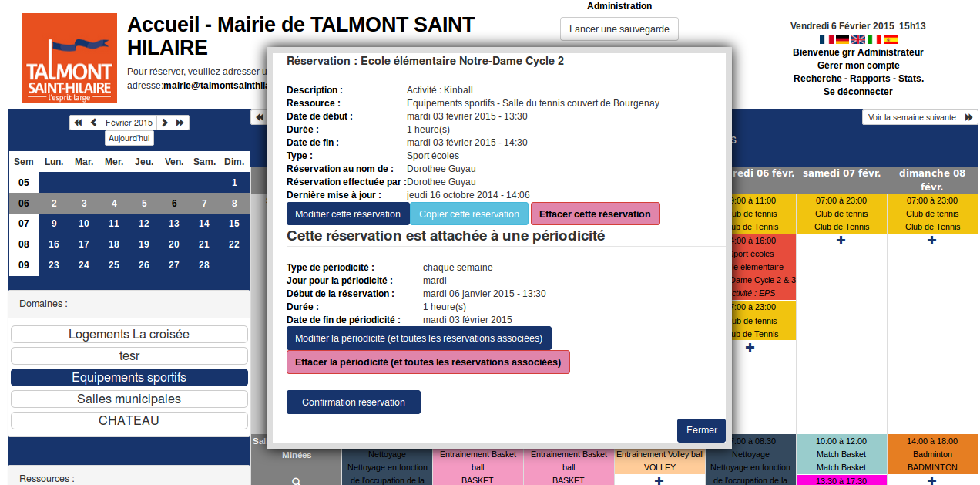Jump forward one year in mini calendar
The width and height of the screenshot is (980, 485).
click(x=180, y=123)
